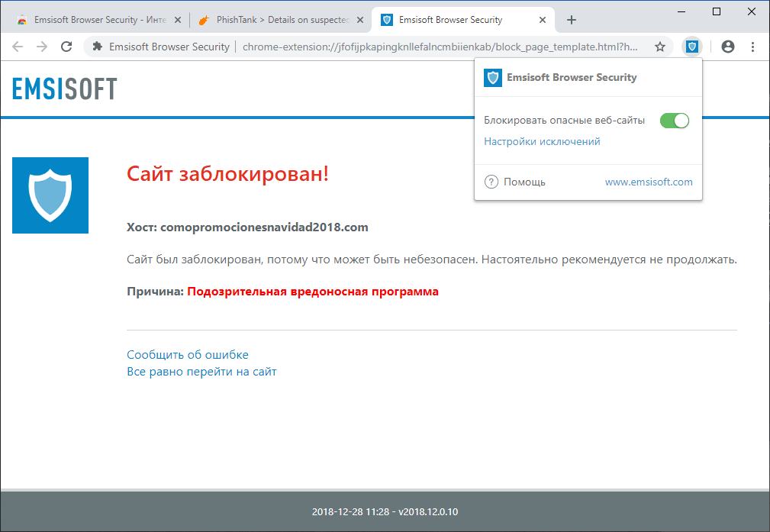Close the PhishTank tab

[360, 20]
